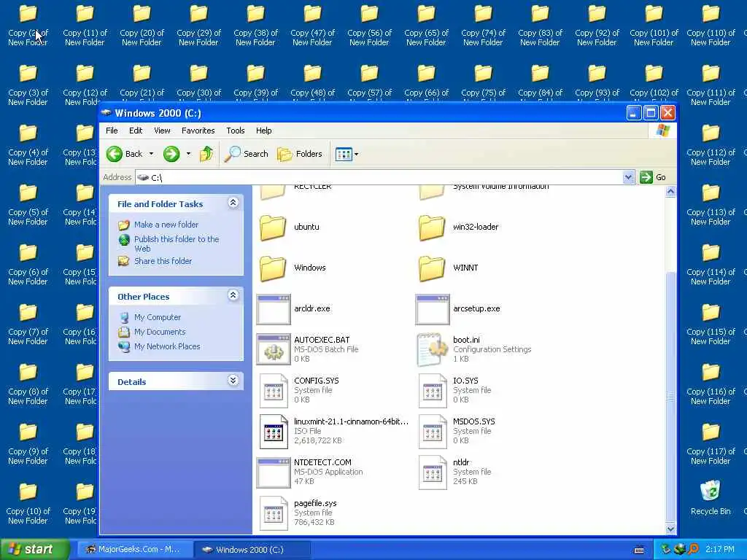Open the Views dropdown arrow
The width and height of the screenshot is (747, 560).
tap(356, 155)
